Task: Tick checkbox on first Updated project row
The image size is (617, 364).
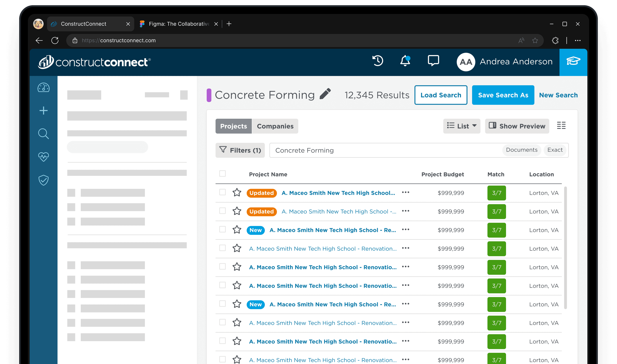Action: [222, 192]
